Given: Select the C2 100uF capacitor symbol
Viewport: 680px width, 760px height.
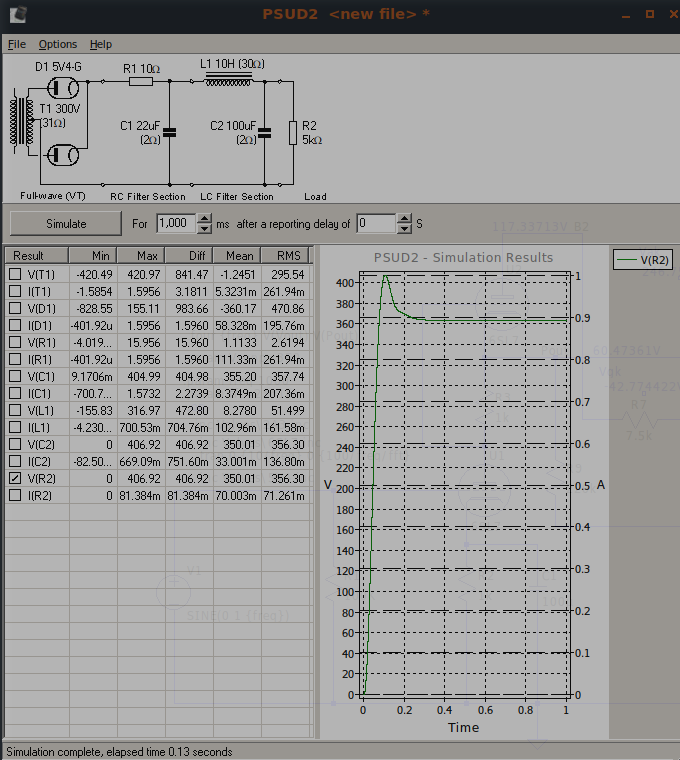Looking at the screenshot, I should click(265, 133).
